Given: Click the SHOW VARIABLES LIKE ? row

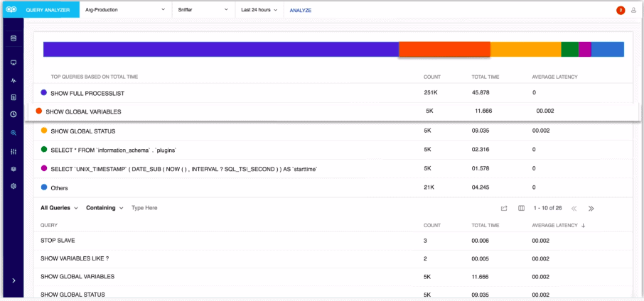Looking at the screenshot, I should [333, 259].
